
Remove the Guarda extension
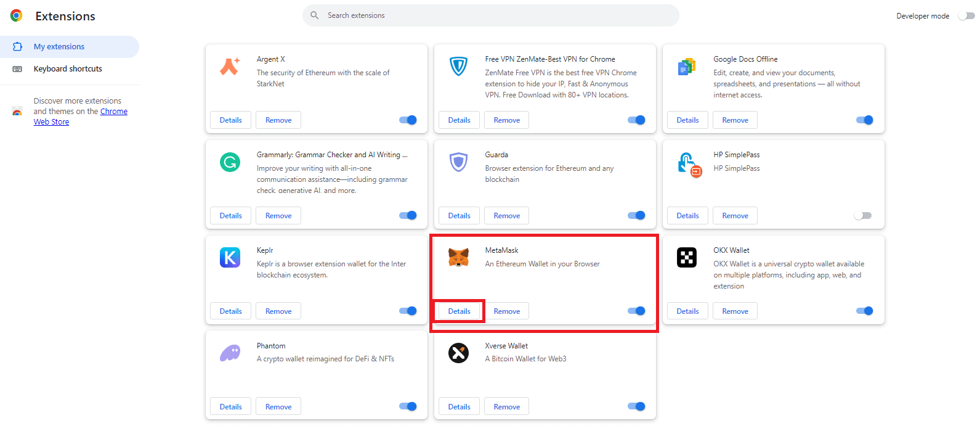tap(507, 216)
